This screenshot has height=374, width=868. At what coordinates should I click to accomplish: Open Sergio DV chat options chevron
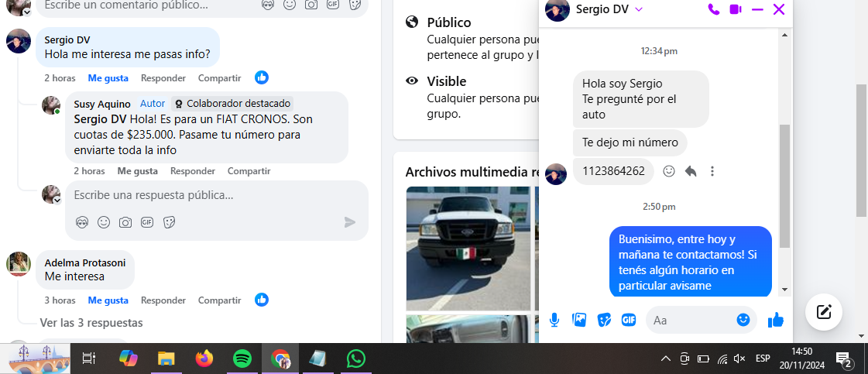638,9
